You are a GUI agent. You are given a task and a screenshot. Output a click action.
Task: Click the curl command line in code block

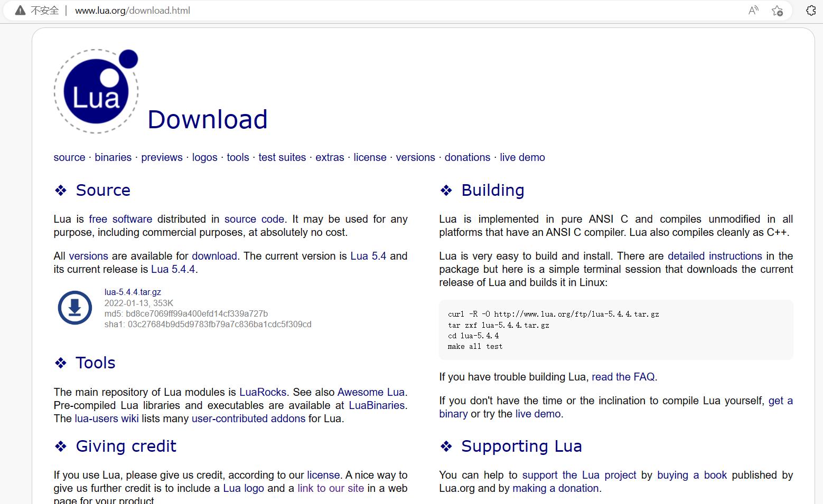[x=553, y=314]
